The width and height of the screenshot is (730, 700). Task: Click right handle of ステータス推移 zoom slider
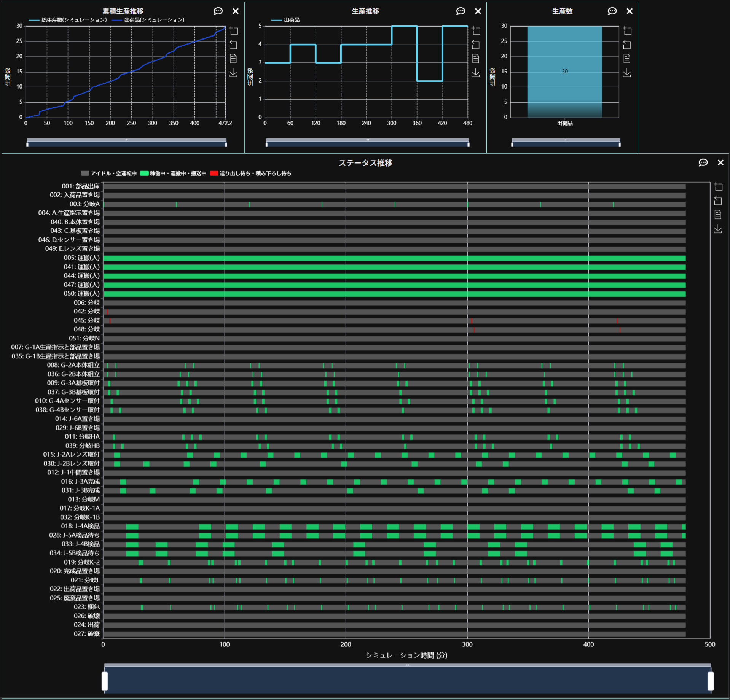click(710, 681)
